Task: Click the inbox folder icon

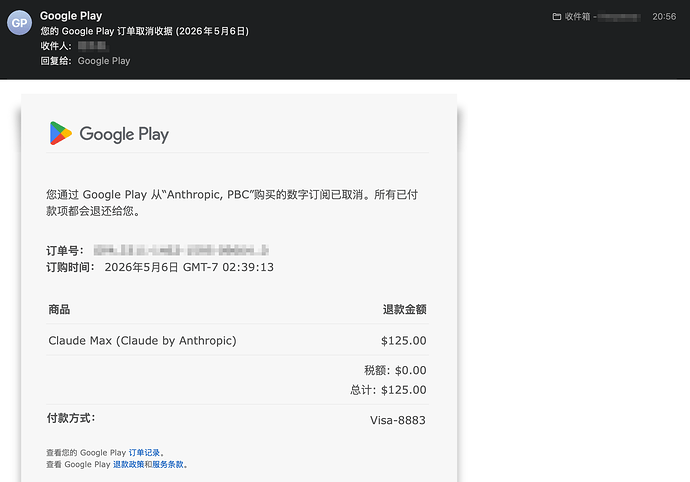Action: click(557, 17)
